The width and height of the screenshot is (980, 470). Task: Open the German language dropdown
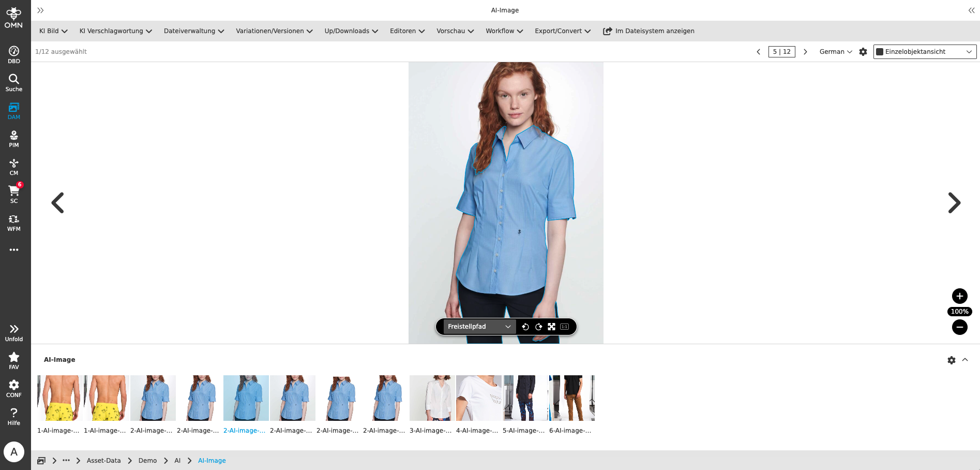[835, 52]
